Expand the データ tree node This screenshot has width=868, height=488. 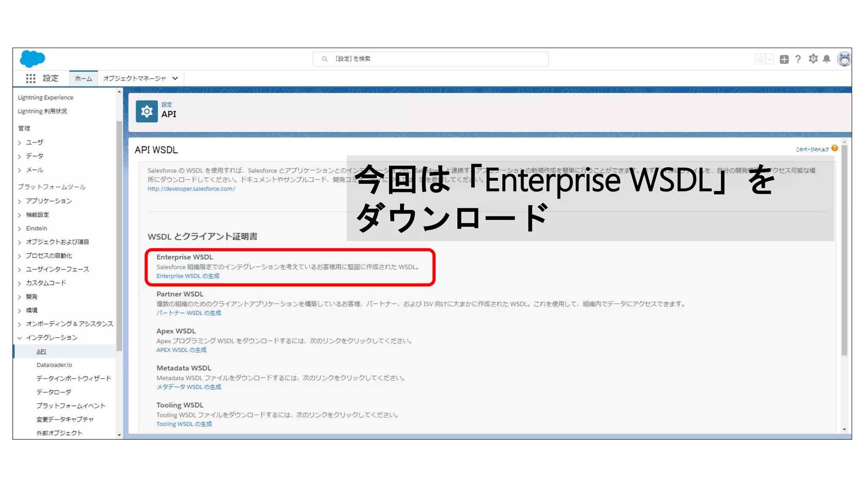(19, 156)
